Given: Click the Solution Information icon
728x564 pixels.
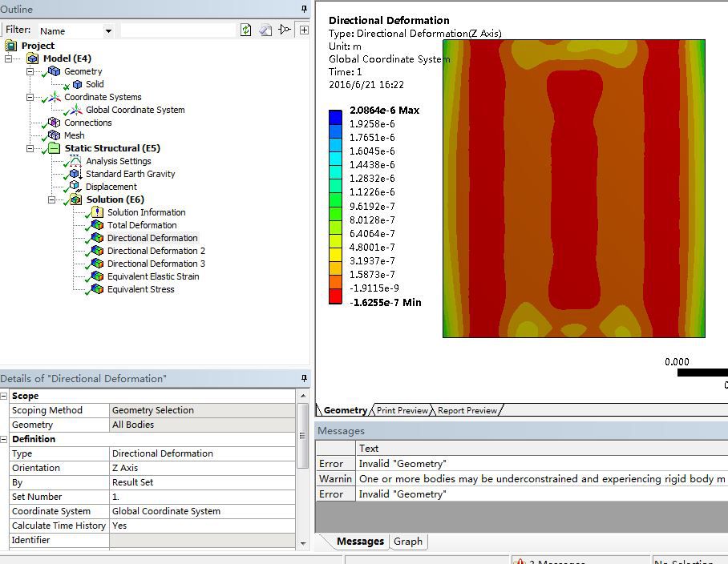Looking at the screenshot, I should [x=98, y=212].
